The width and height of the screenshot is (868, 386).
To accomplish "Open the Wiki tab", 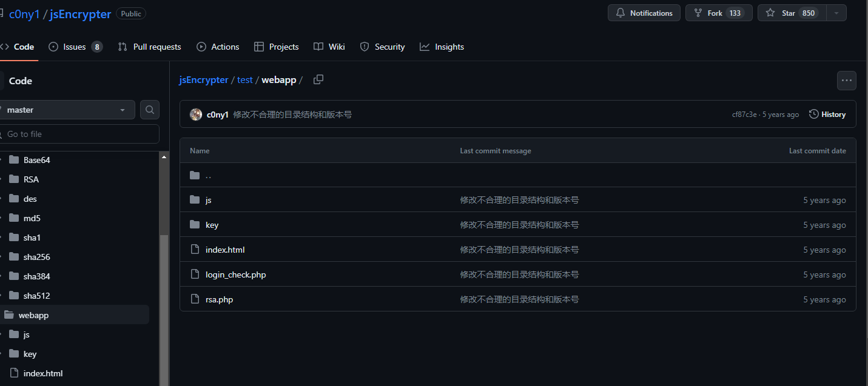I will (x=329, y=47).
